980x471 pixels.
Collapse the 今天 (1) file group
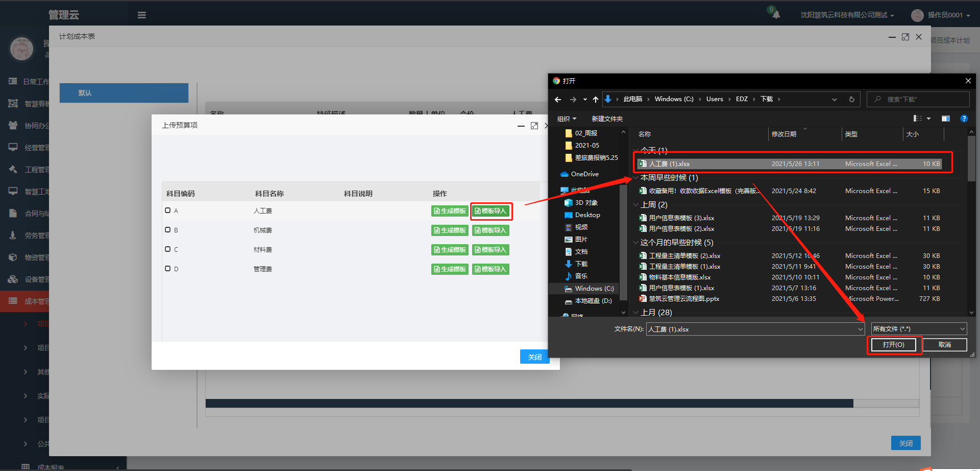click(x=636, y=151)
